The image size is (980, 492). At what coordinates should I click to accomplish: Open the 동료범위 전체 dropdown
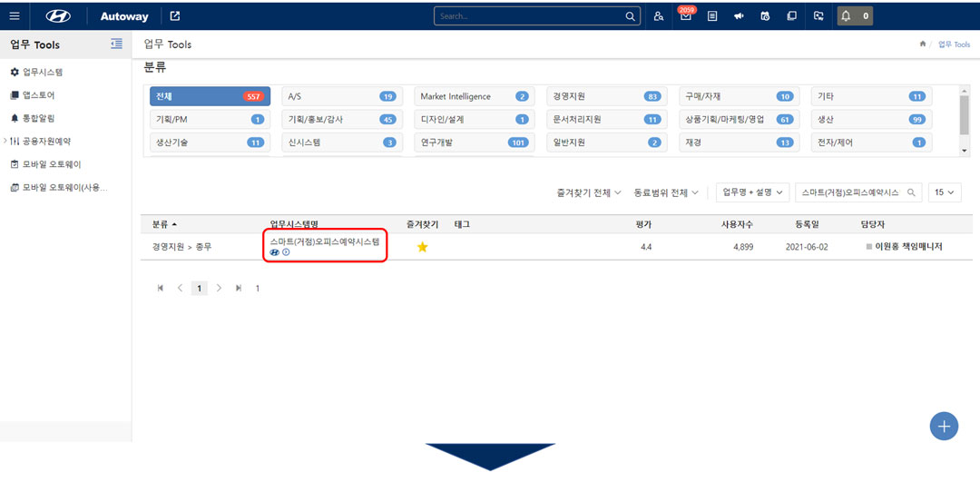666,192
